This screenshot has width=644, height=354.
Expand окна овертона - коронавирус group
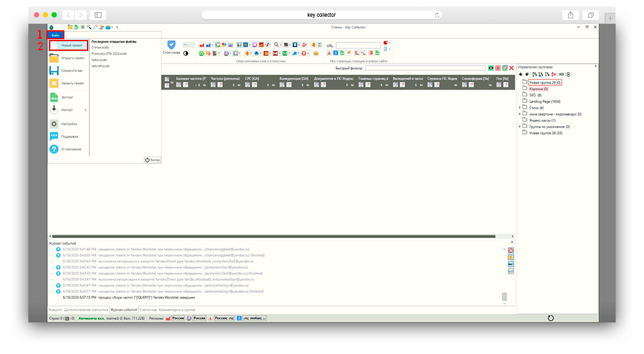click(x=520, y=114)
